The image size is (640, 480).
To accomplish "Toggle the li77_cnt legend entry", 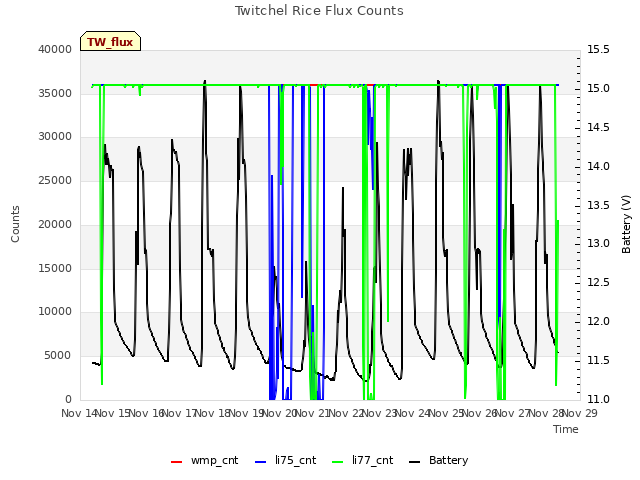I will [x=362, y=460].
